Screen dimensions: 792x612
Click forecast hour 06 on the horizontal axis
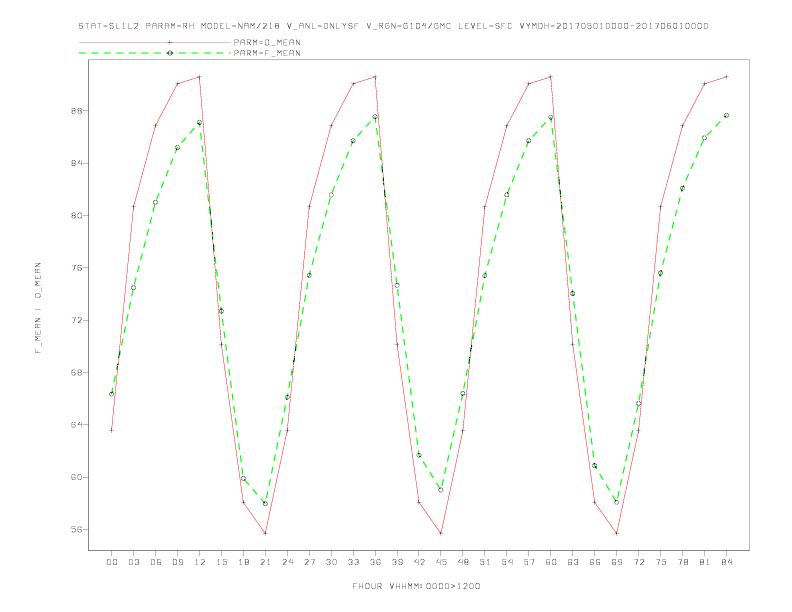[x=156, y=562]
